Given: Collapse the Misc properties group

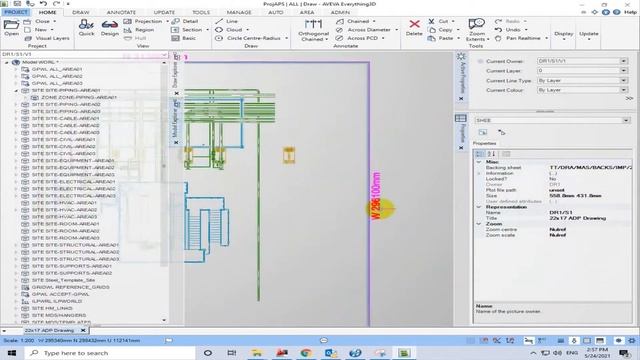Looking at the screenshot, I should [479, 162].
